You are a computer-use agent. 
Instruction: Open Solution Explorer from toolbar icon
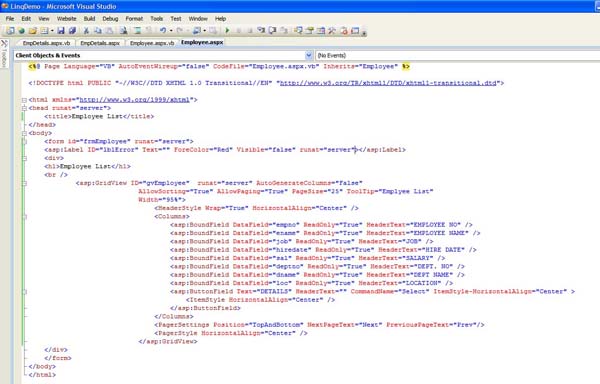pos(298,31)
